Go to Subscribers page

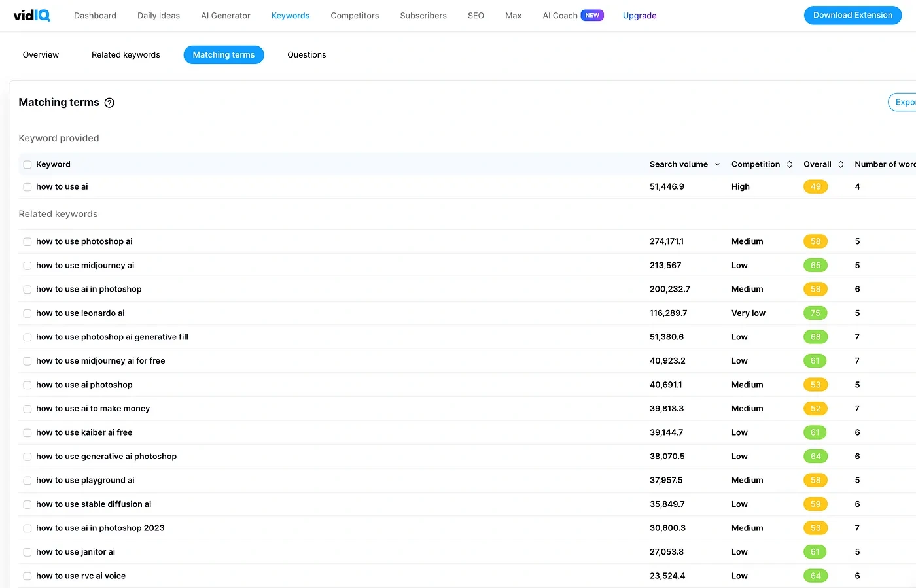pos(423,15)
